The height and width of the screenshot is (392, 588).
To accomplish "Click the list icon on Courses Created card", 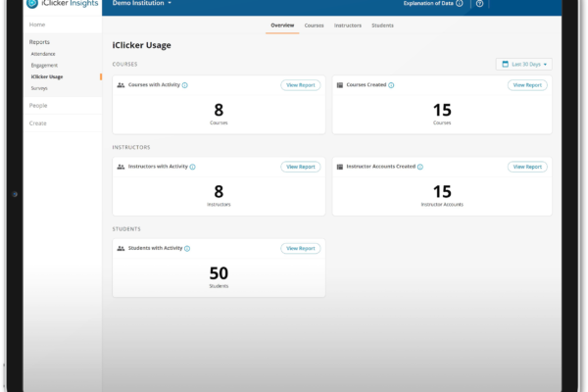I will [x=340, y=85].
